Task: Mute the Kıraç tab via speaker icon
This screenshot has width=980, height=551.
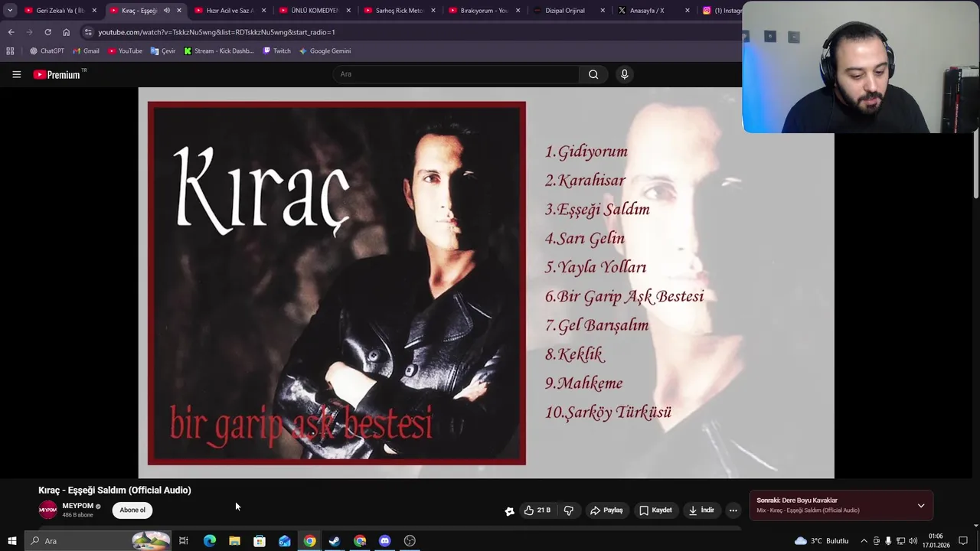Action: (166, 11)
